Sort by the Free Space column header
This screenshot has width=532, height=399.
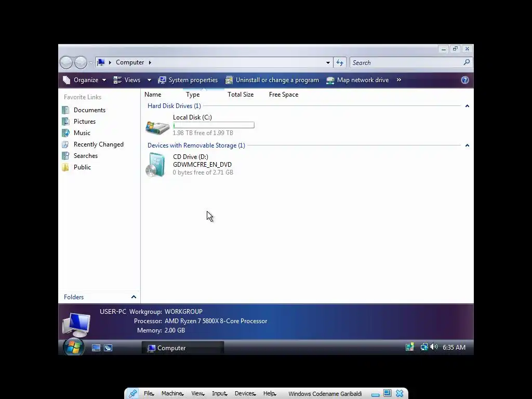coord(284,95)
